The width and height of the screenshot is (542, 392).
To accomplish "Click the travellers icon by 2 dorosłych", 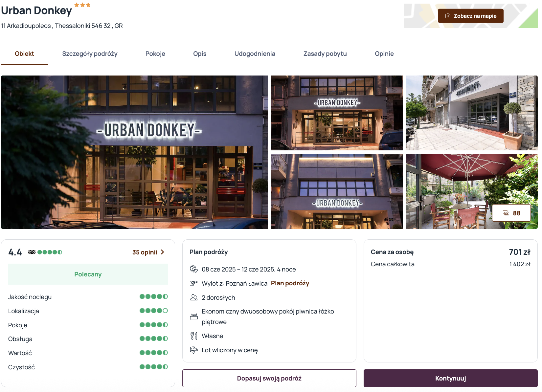I will [x=194, y=297].
